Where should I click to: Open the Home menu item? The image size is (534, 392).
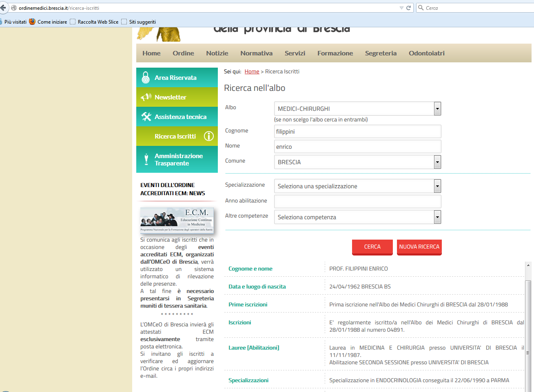point(151,53)
